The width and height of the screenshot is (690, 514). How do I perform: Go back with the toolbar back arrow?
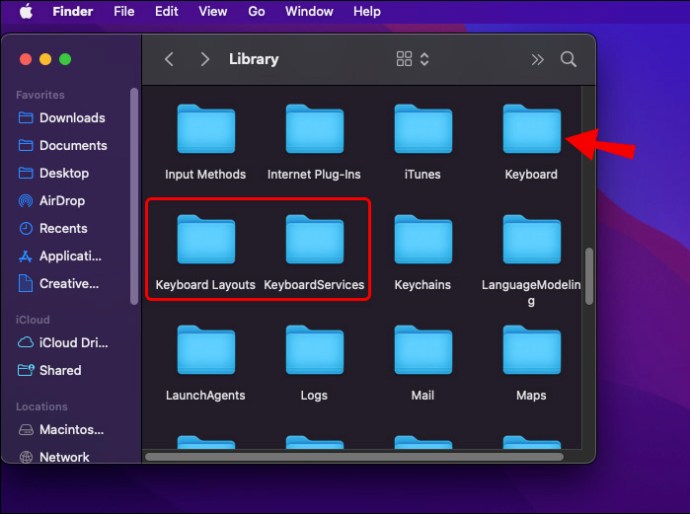pos(169,59)
